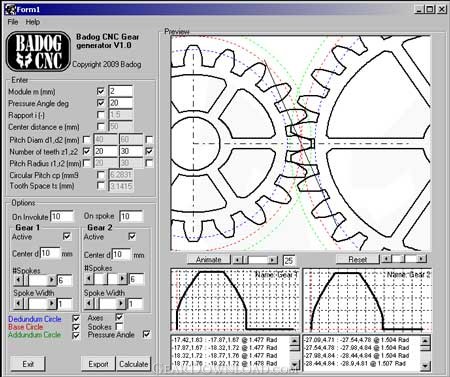Open the Help menu
The height and width of the screenshot is (377, 450).
[33, 22]
